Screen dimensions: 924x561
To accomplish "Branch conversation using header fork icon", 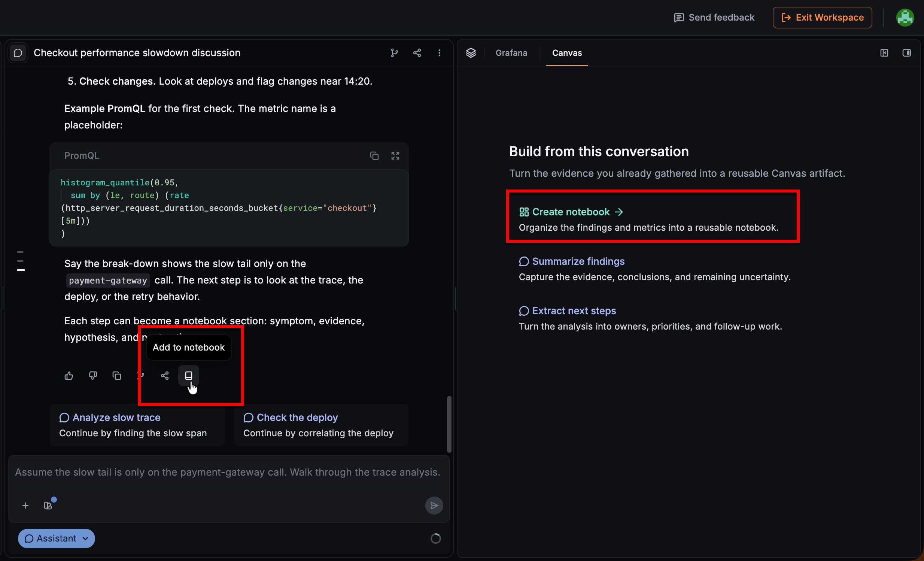I will (394, 53).
